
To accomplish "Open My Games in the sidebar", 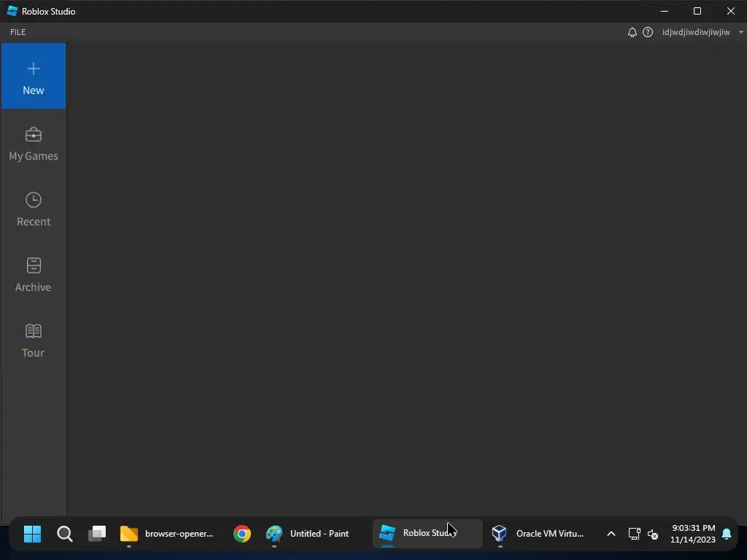I will tap(34, 144).
